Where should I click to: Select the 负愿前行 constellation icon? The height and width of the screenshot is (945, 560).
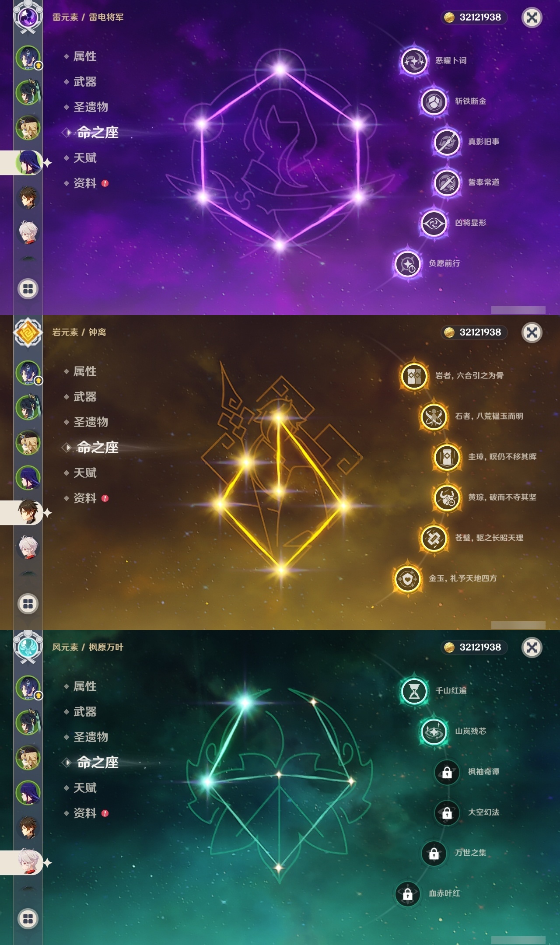coord(407,264)
